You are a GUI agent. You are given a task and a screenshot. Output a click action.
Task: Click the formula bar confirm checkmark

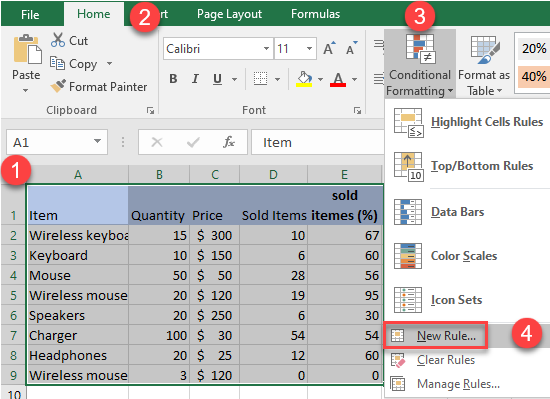pyautogui.click(x=193, y=142)
